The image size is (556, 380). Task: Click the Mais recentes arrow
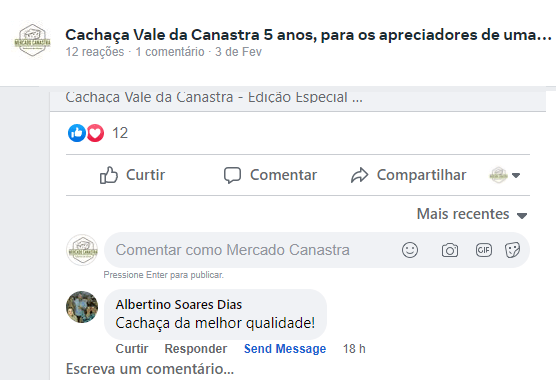(522, 216)
